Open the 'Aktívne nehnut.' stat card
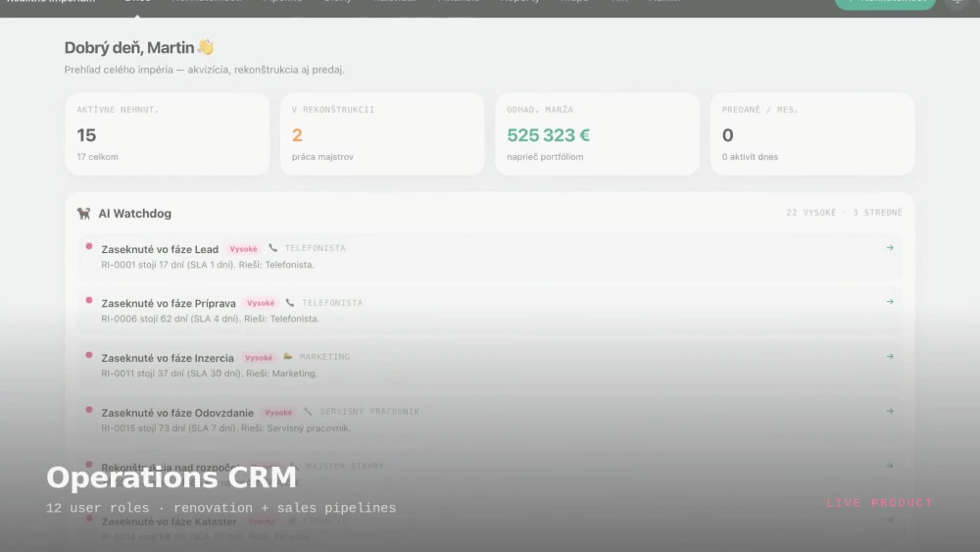Image resolution: width=980 pixels, height=552 pixels. [x=168, y=133]
